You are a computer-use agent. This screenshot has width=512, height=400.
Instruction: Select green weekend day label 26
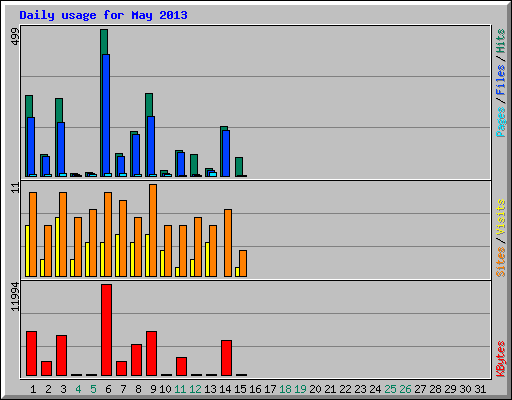(x=405, y=389)
